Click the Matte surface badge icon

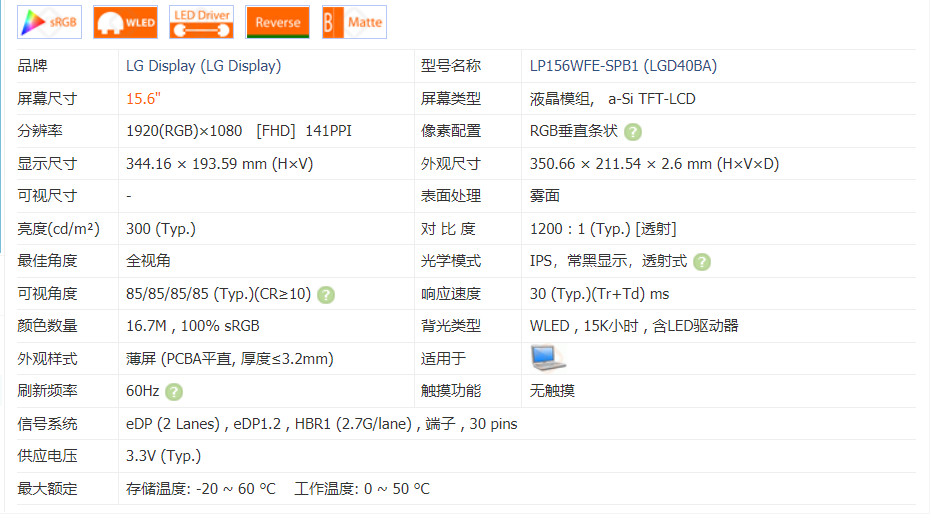(x=354, y=22)
